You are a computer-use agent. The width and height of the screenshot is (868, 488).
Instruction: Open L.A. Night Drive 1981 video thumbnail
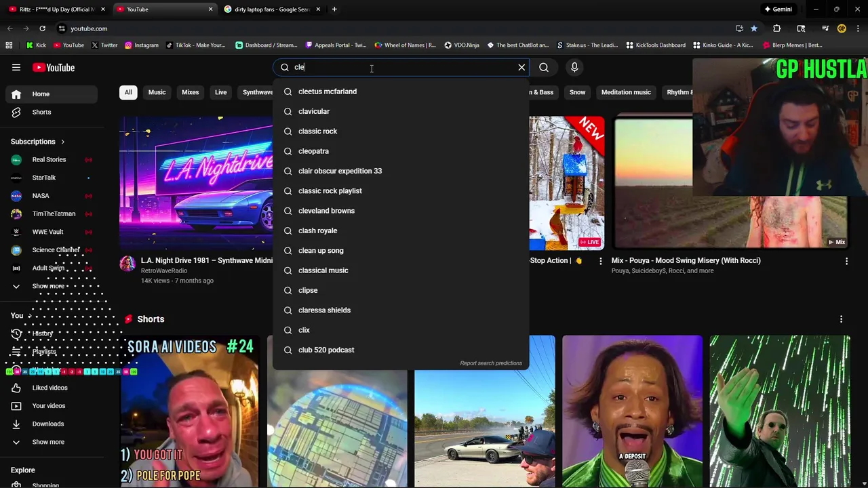point(196,183)
